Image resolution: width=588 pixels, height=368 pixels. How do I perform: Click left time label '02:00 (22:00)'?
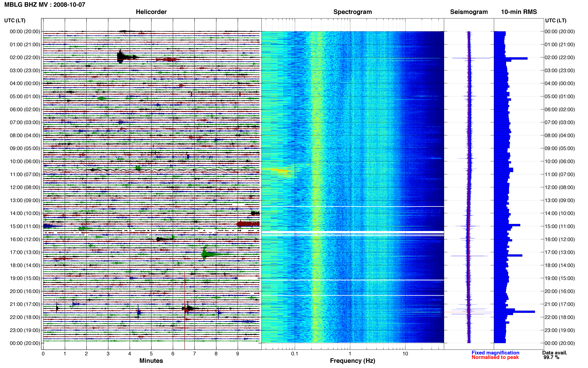[25, 57]
